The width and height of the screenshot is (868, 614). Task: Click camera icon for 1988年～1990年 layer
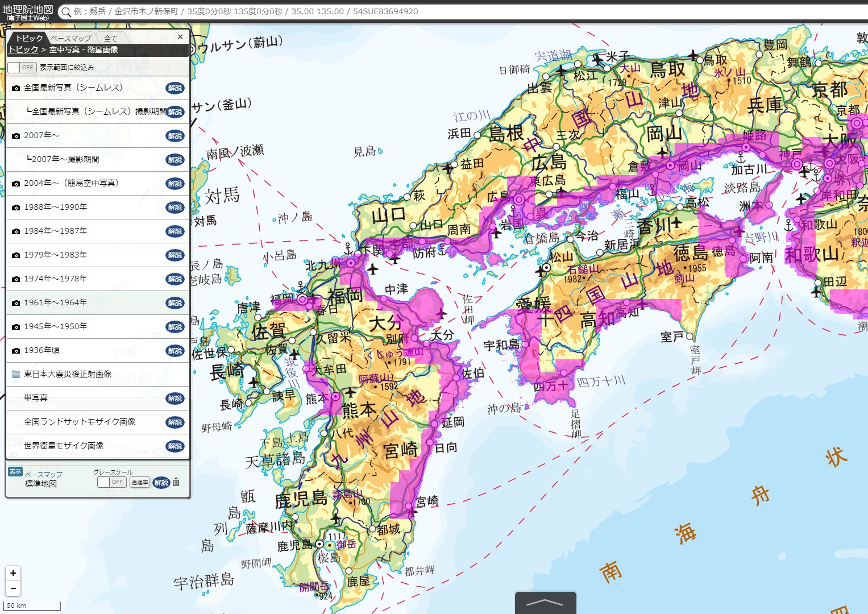coord(16,208)
